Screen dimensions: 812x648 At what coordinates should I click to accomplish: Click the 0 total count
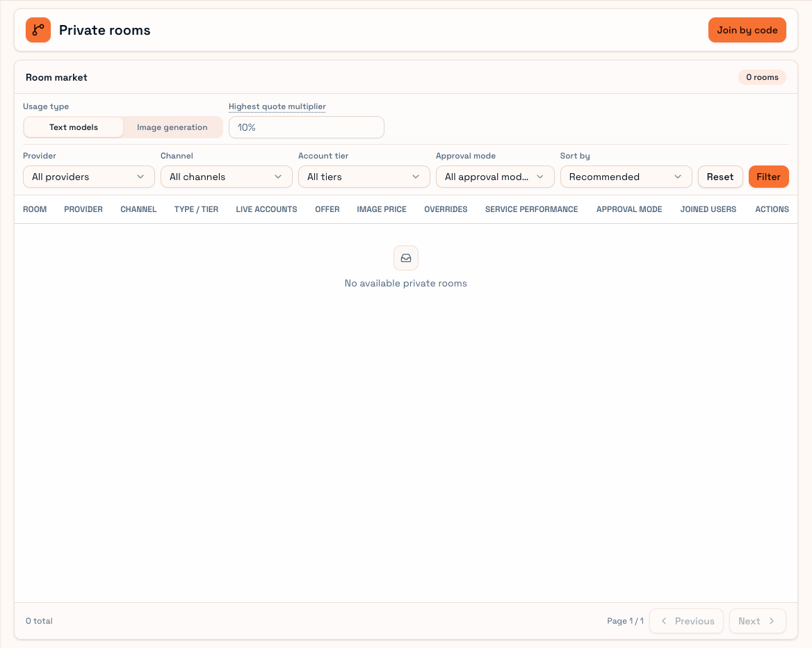click(40, 621)
